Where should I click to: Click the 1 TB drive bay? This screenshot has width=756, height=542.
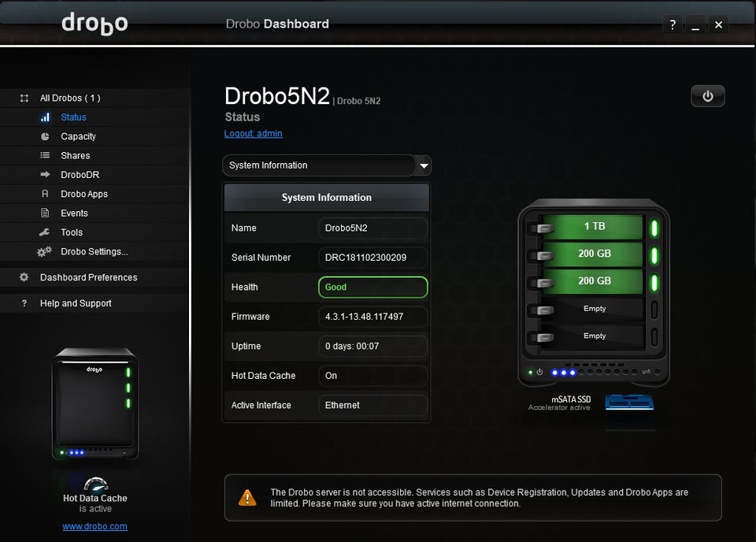click(595, 227)
